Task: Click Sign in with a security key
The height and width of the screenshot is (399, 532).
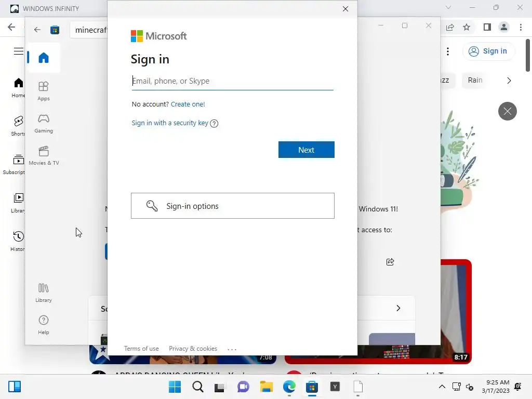Action: point(170,123)
